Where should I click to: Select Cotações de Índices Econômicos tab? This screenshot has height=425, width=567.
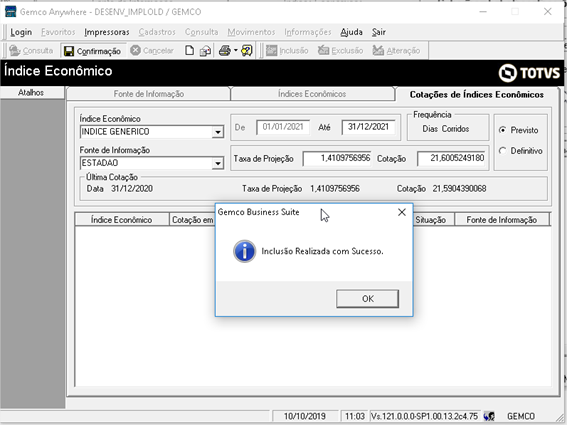coord(477,95)
